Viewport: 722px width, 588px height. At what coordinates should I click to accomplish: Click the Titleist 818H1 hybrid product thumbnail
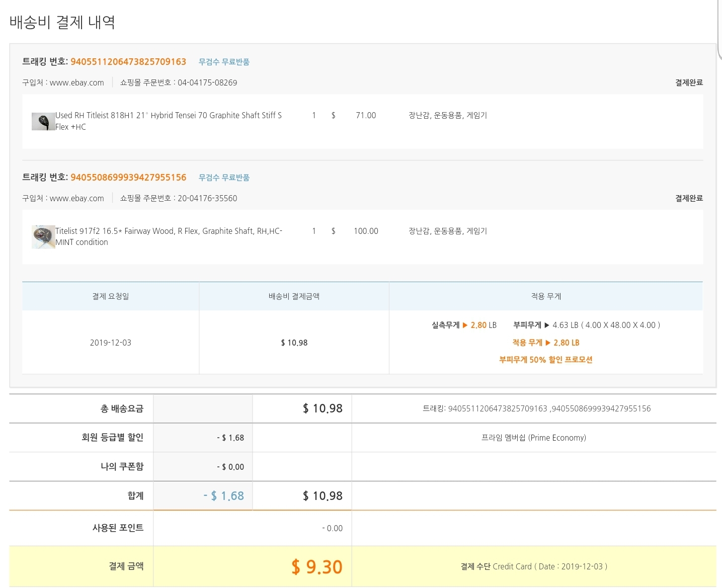tap(43, 121)
